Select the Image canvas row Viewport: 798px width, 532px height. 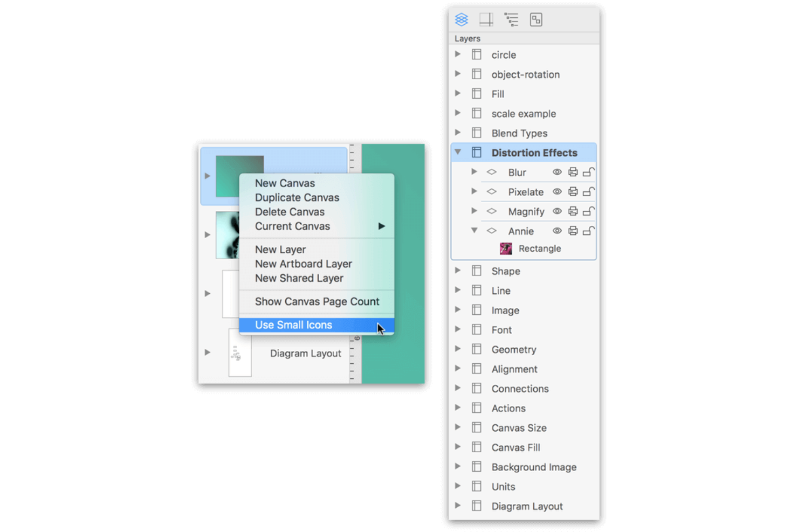tap(524, 310)
